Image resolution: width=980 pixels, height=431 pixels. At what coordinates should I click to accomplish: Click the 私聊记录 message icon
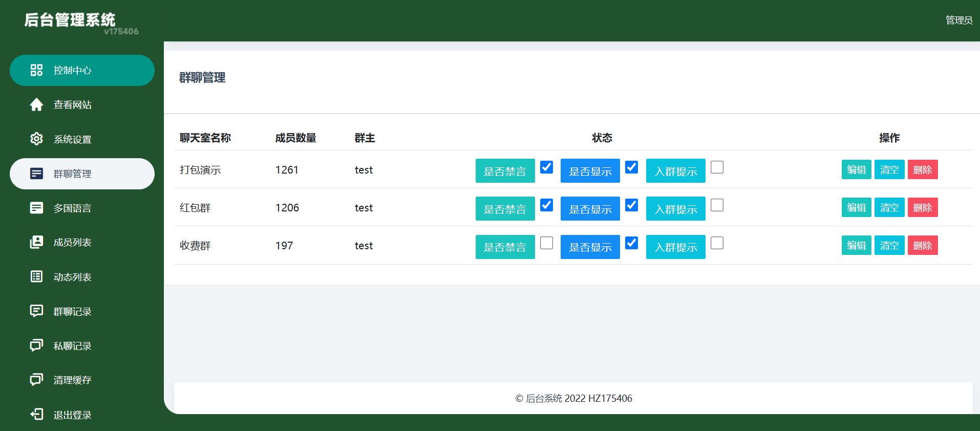[x=36, y=346]
